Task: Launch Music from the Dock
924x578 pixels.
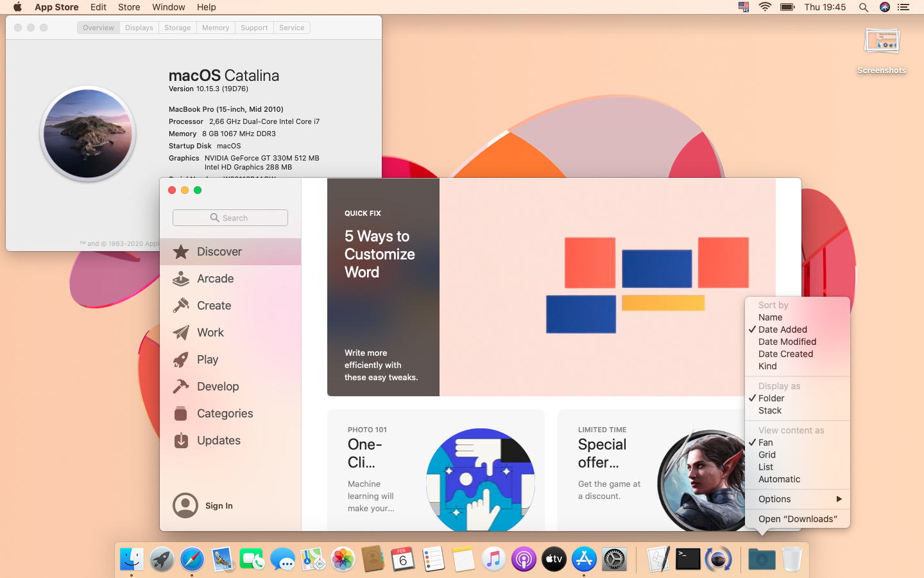Action: click(493, 559)
